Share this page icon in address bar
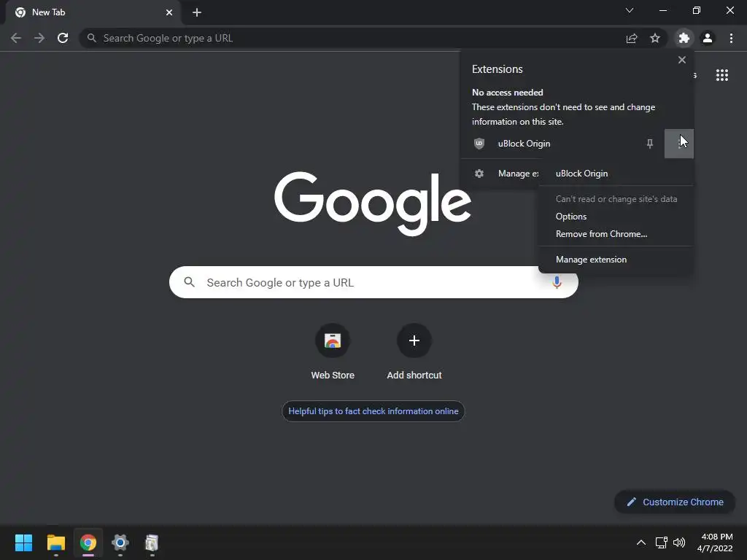Image resolution: width=747 pixels, height=560 pixels. click(632, 38)
